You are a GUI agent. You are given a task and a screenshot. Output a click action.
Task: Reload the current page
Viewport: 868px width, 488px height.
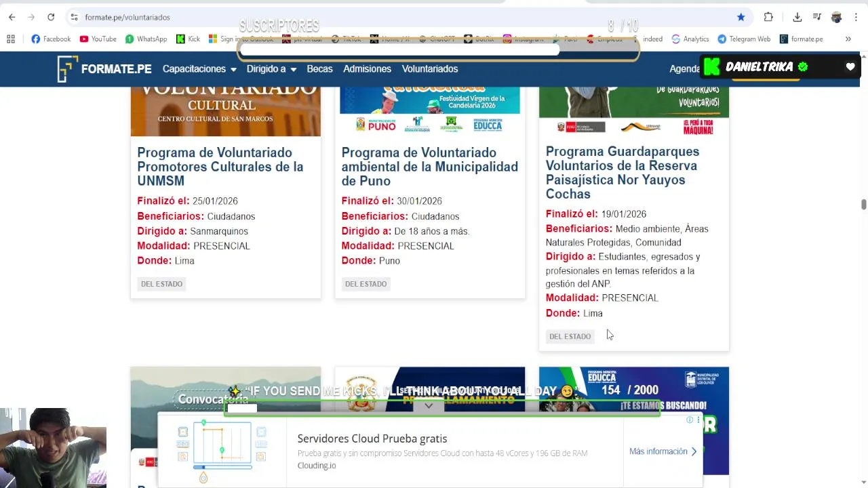(x=51, y=17)
